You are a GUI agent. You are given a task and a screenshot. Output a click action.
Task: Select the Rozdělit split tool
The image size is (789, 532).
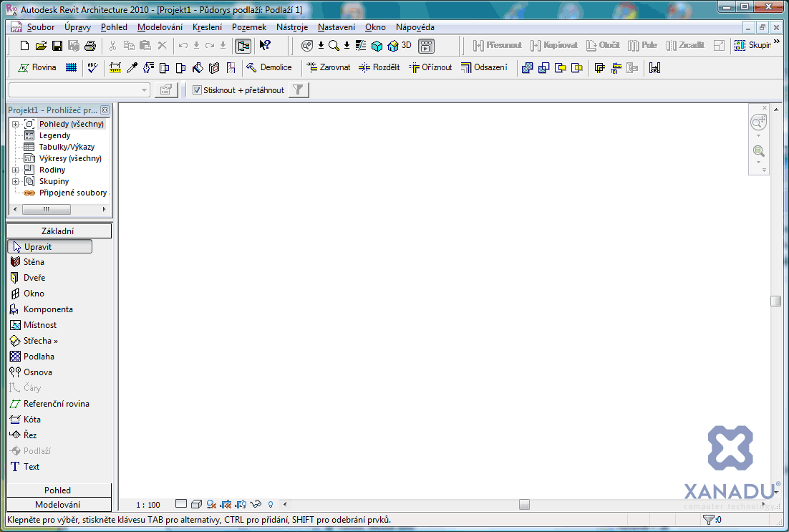[379, 67]
